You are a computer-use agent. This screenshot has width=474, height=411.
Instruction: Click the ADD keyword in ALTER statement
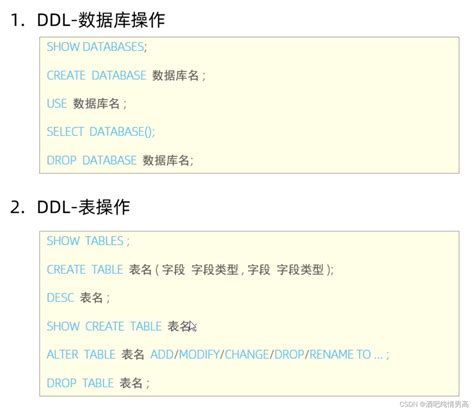(x=162, y=354)
